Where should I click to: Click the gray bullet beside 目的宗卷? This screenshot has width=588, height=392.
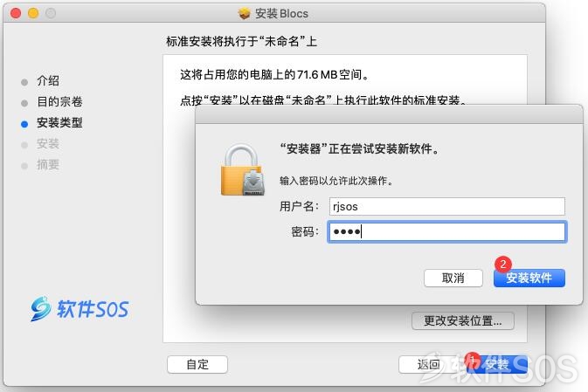tap(24, 103)
